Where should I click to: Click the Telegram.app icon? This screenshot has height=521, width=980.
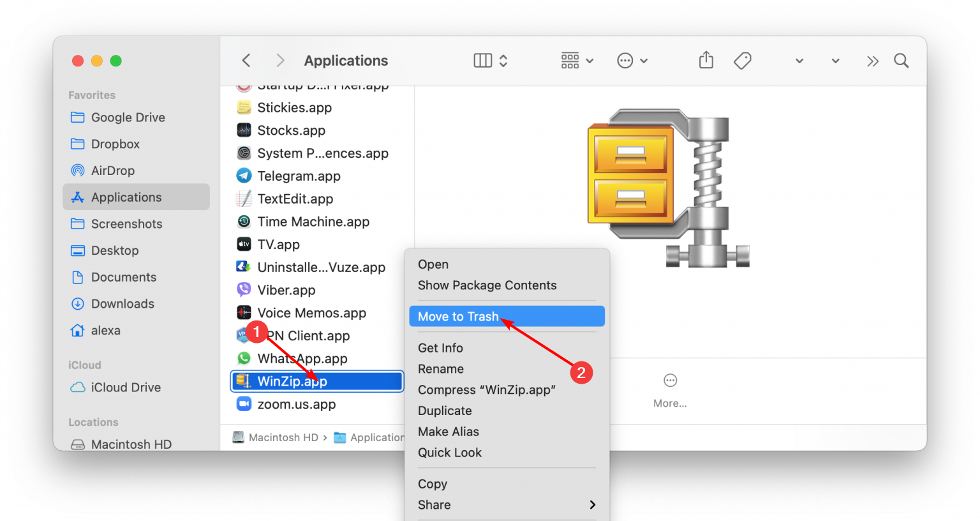tap(244, 176)
